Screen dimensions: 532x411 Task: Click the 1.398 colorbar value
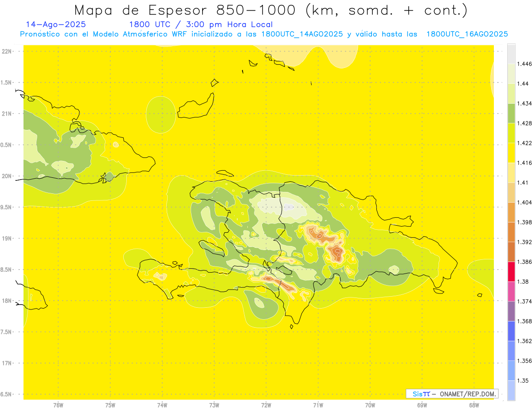pos(524,222)
